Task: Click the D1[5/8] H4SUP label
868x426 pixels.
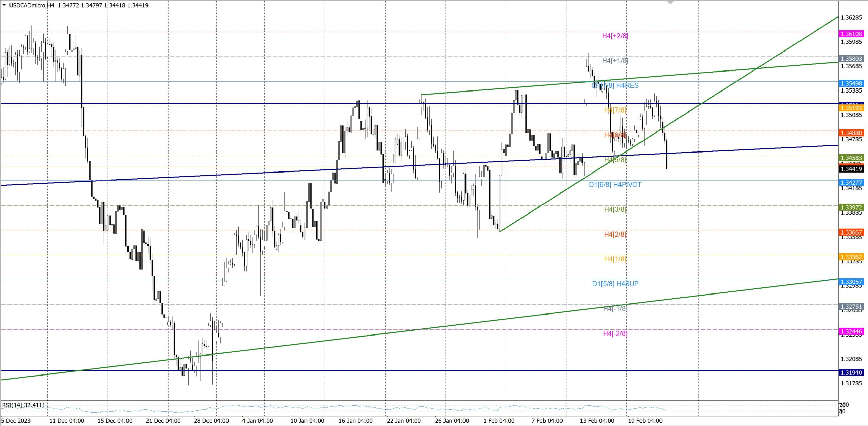Action: [615, 284]
